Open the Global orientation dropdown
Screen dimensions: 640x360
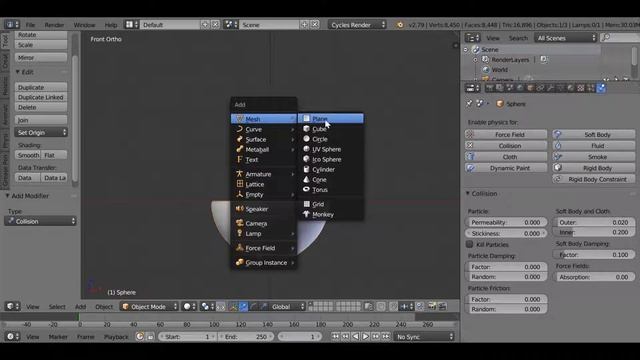288,307
